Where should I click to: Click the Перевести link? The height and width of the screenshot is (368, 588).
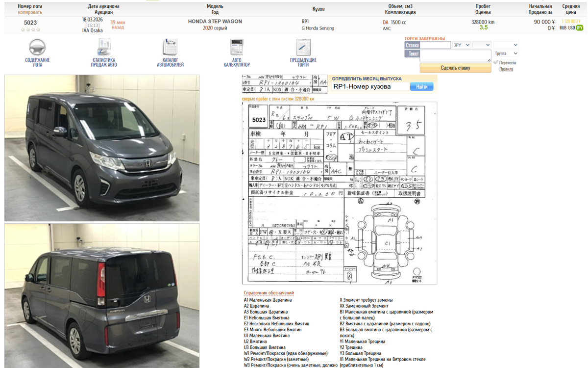pos(507,63)
